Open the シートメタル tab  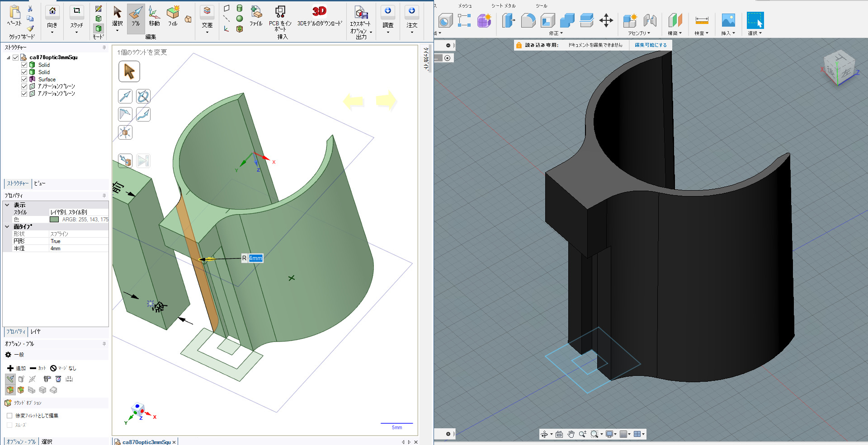[503, 6]
